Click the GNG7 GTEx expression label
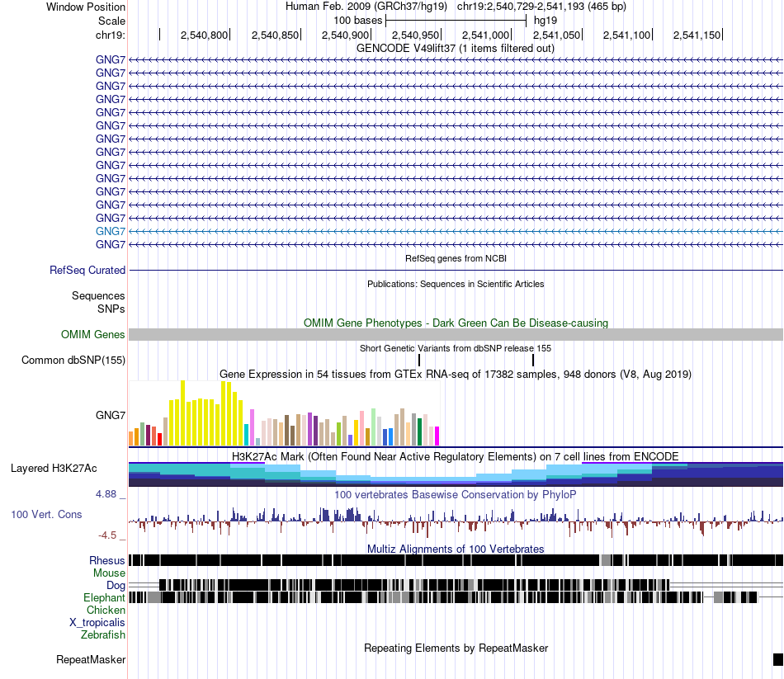This screenshot has width=784, height=679. pos(111,416)
